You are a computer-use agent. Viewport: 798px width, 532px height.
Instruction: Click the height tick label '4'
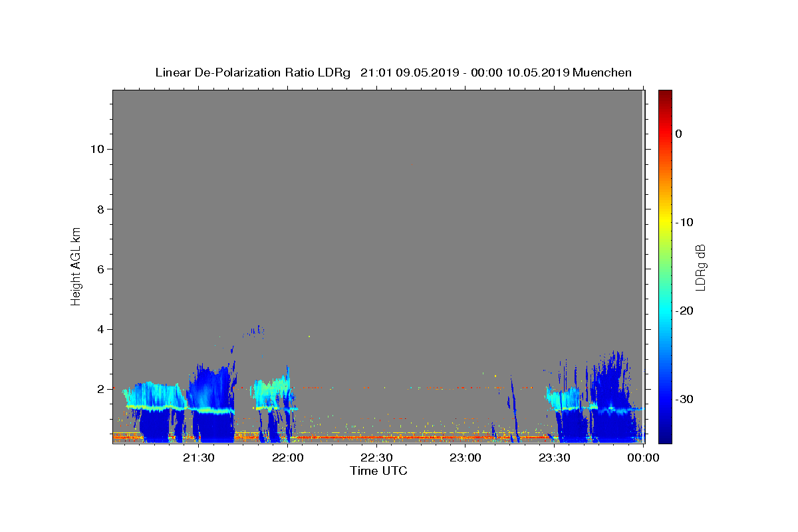[x=100, y=329]
